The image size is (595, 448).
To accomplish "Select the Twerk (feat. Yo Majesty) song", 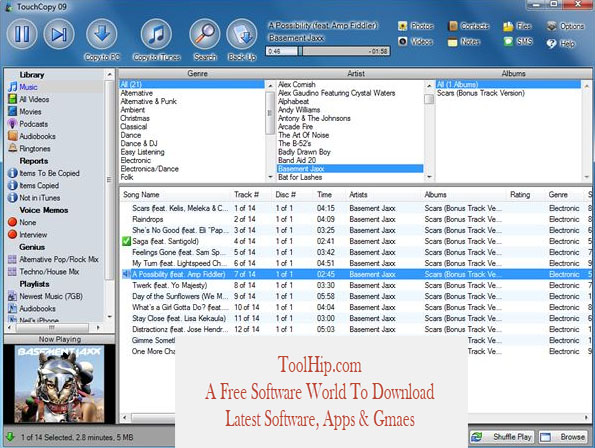I will tap(170, 285).
